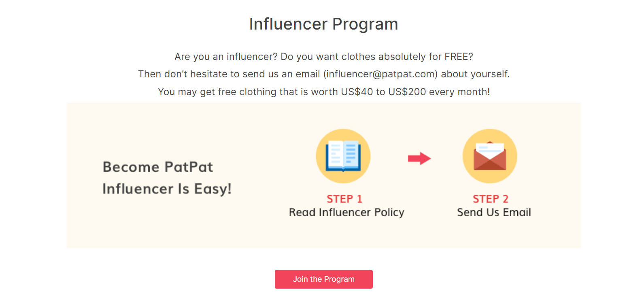Screen dimensions: 644x304
Task: Click the Read Influencer Policy label
Action: click(x=346, y=213)
